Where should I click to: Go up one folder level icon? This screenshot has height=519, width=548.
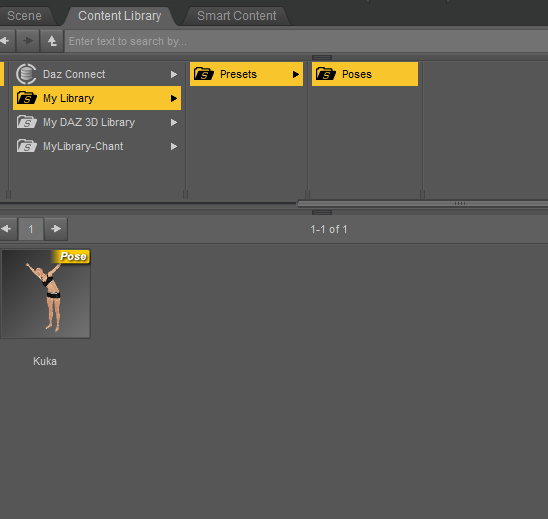(x=52, y=41)
